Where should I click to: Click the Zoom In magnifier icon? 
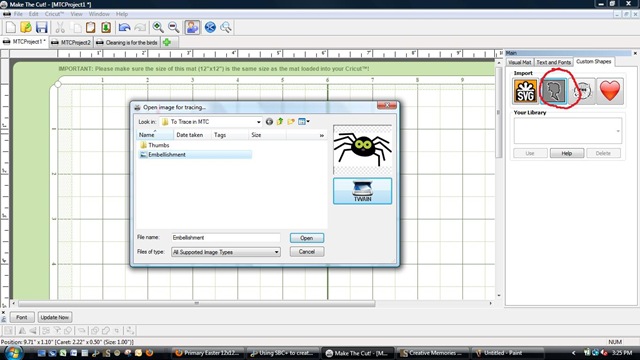[x=158, y=27]
